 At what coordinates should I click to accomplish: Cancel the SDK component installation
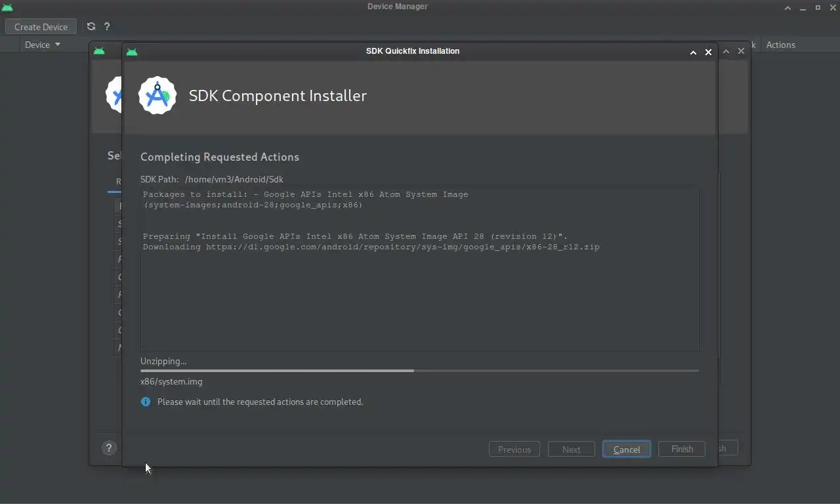[x=627, y=450]
